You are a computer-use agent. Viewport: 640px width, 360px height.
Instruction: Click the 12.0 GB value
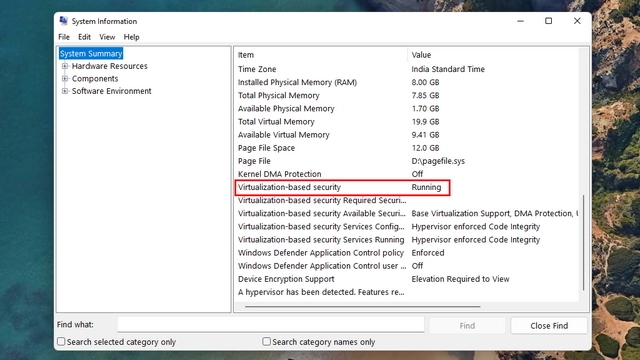[x=425, y=148]
